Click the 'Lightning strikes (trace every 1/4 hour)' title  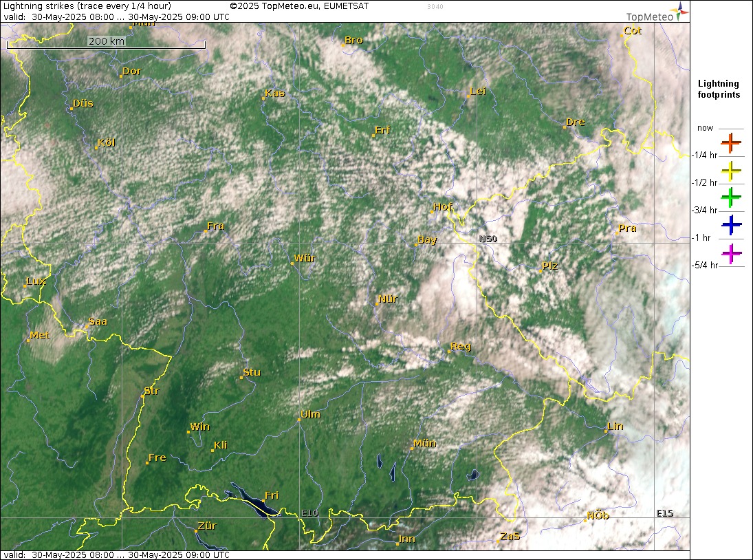(x=87, y=6)
